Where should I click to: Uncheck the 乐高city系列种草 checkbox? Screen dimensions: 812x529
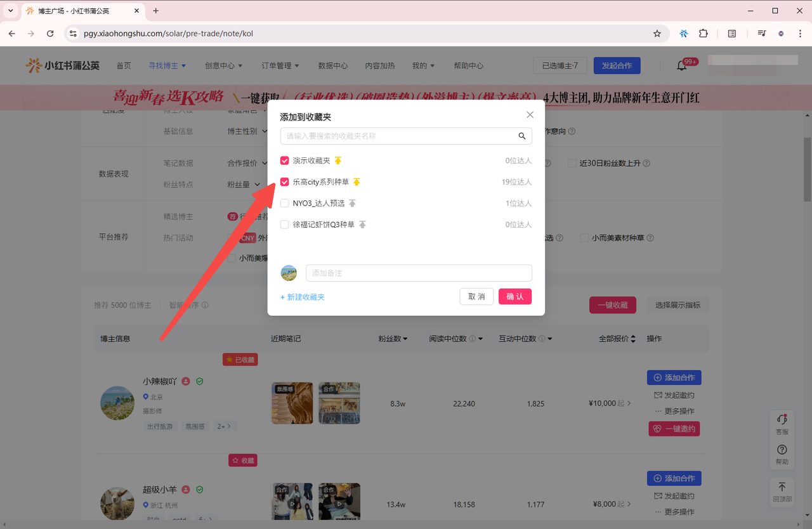pyautogui.click(x=285, y=182)
